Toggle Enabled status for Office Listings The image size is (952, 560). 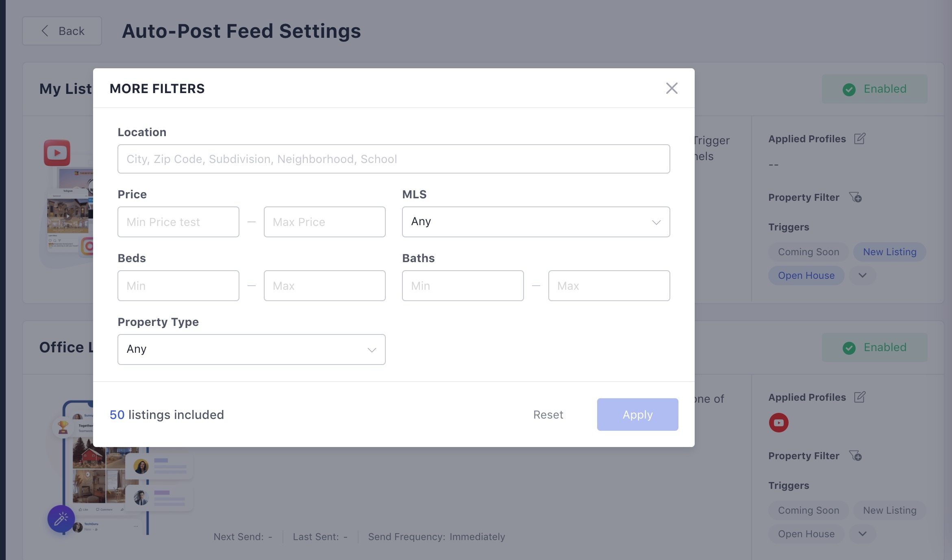coord(874,347)
